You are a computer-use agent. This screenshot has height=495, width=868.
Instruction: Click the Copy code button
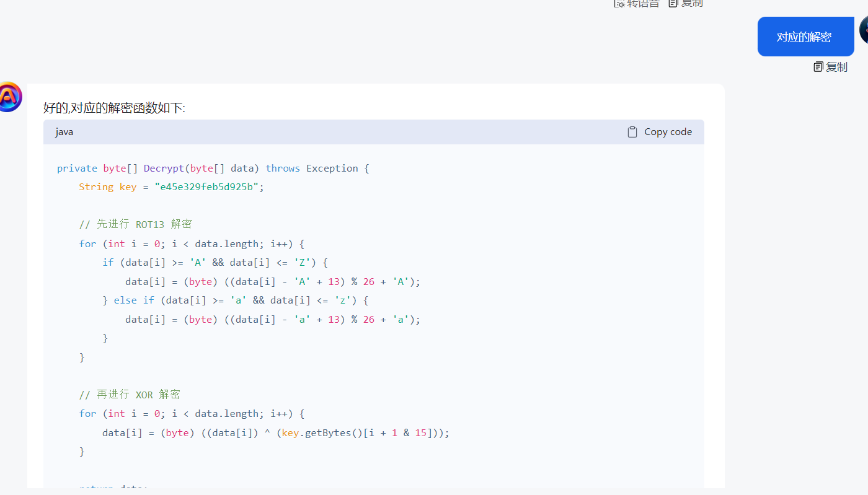coord(660,132)
